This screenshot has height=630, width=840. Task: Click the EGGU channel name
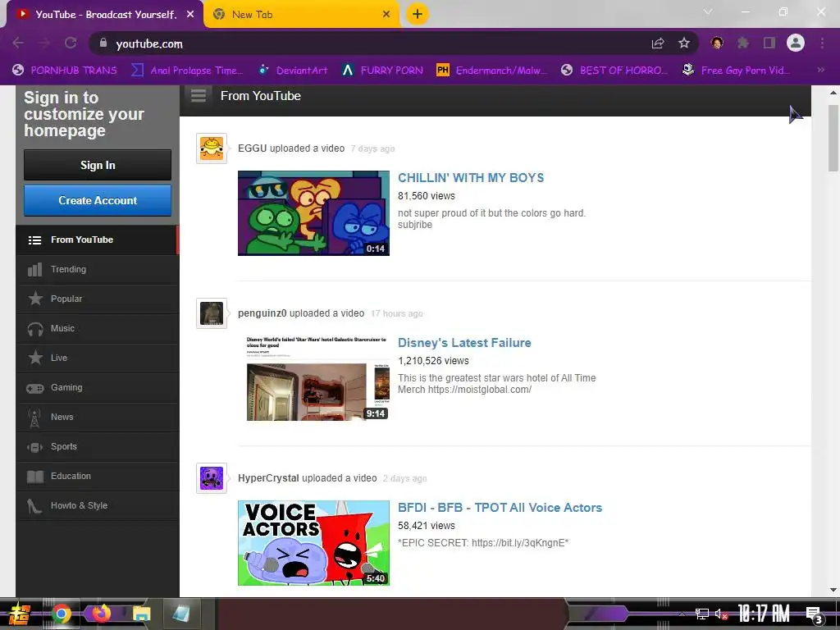point(253,148)
